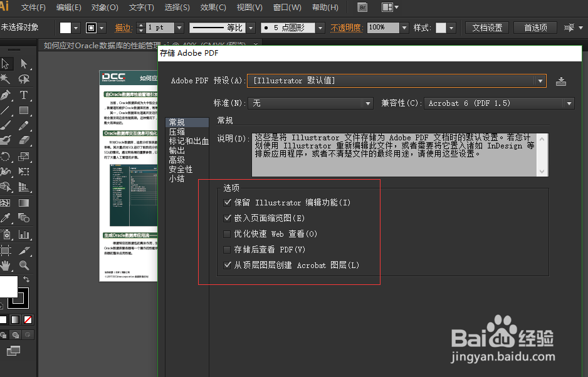Select the Hand tool
This screenshot has height=377, width=588.
(6, 266)
